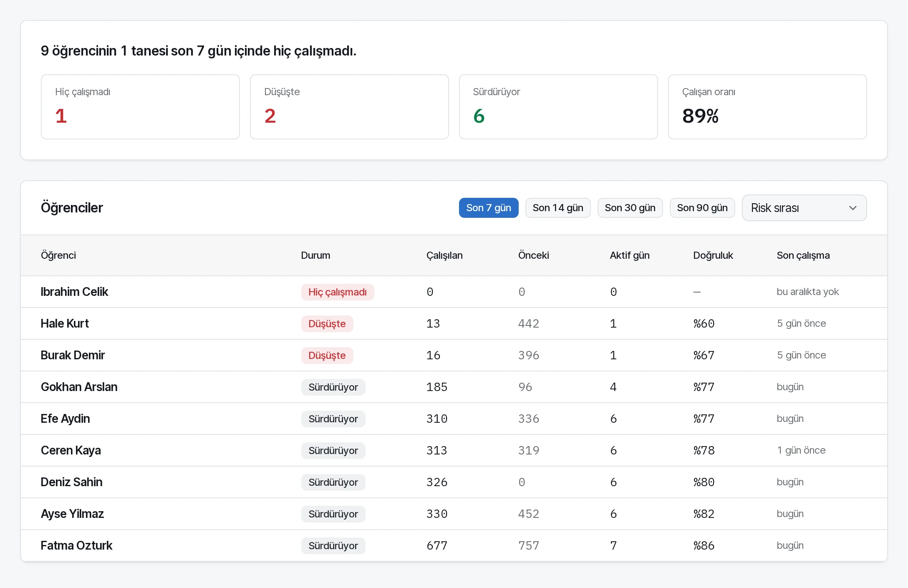Screen dimensions: 908x588
Task: Click the 'bu aralıkta yok' cell
Action: [808, 292]
